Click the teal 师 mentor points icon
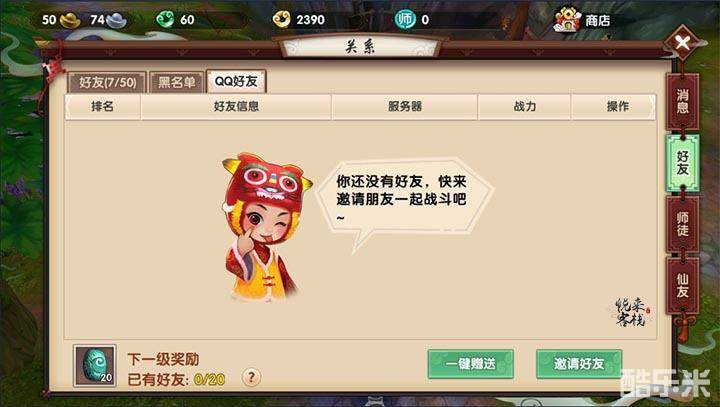 (405, 19)
